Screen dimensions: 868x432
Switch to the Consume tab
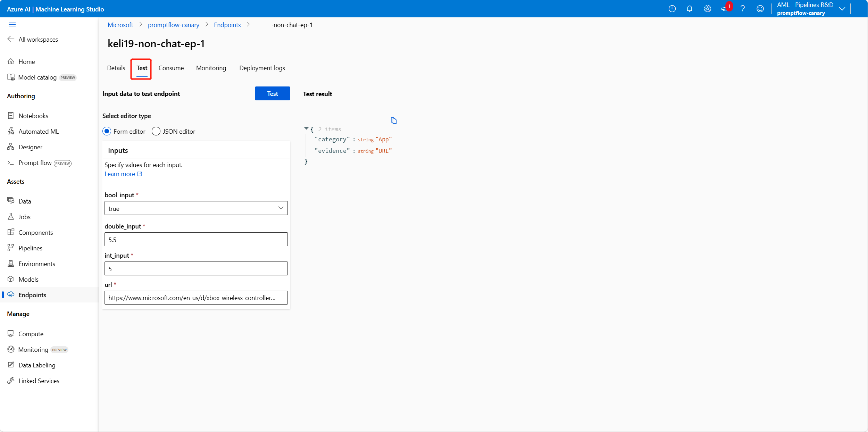point(171,68)
